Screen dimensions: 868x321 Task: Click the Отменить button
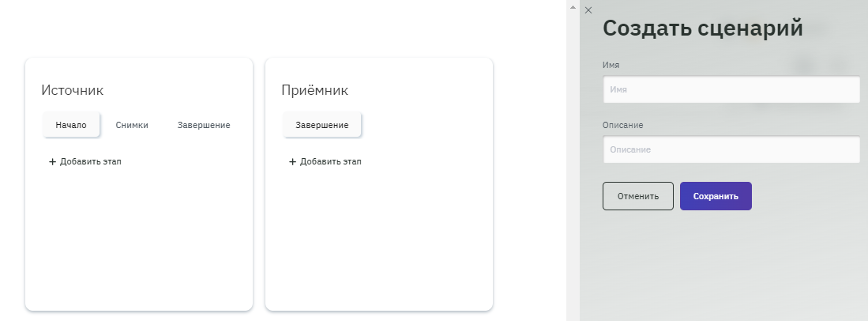638,196
